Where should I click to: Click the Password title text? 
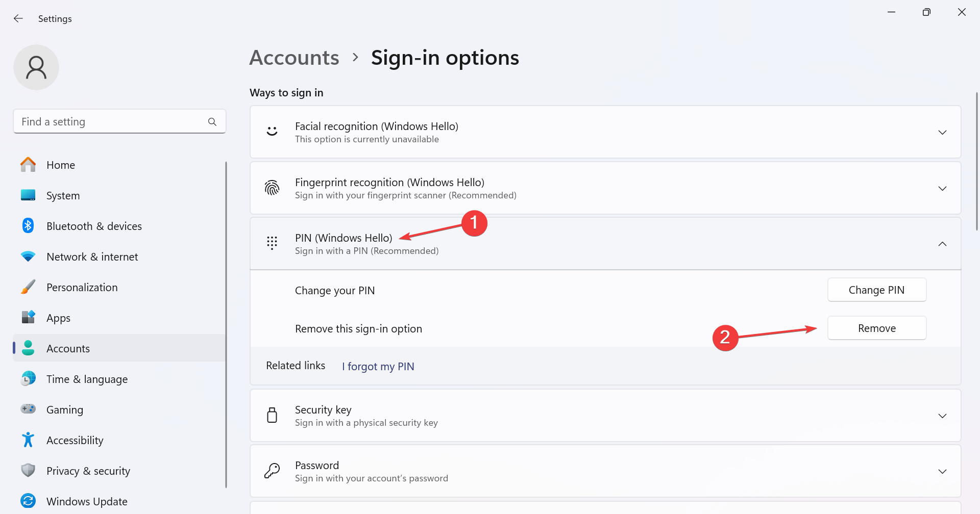(317, 465)
